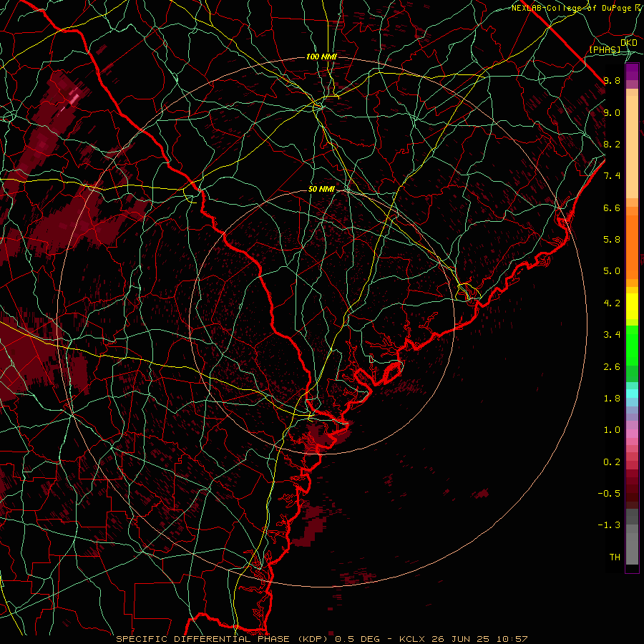Click the 100 NMI range ring label
Image resolution: width=644 pixels, height=644 pixels.
coord(321,57)
